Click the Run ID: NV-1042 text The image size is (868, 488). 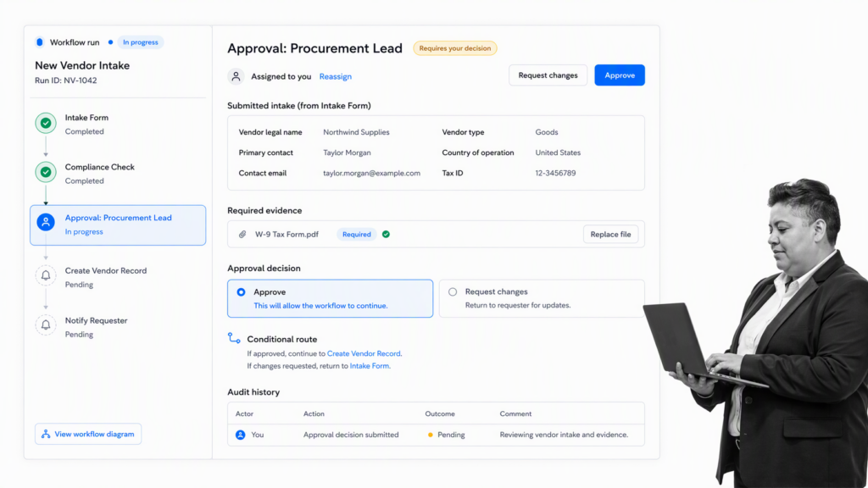point(66,80)
